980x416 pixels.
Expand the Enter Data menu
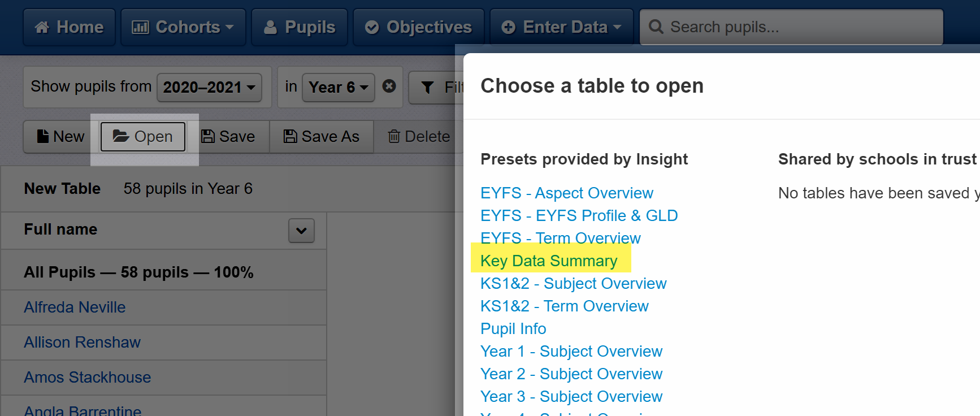coord(561,27)
